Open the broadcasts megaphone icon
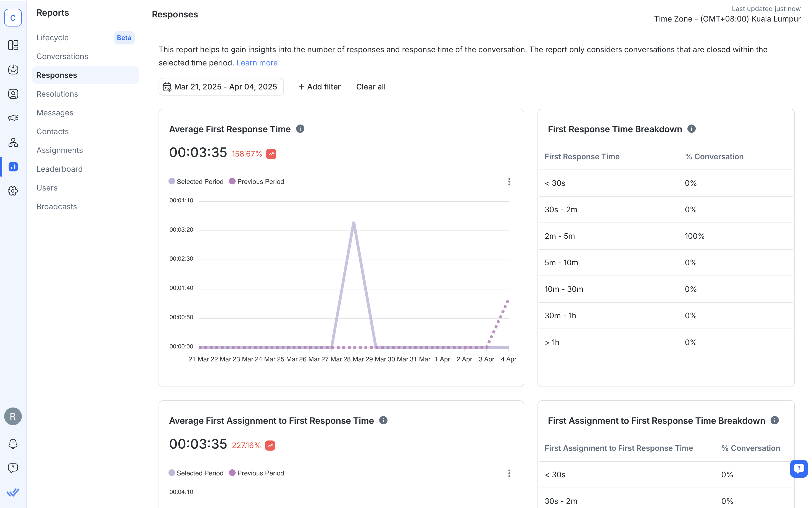 pos(13,118)
